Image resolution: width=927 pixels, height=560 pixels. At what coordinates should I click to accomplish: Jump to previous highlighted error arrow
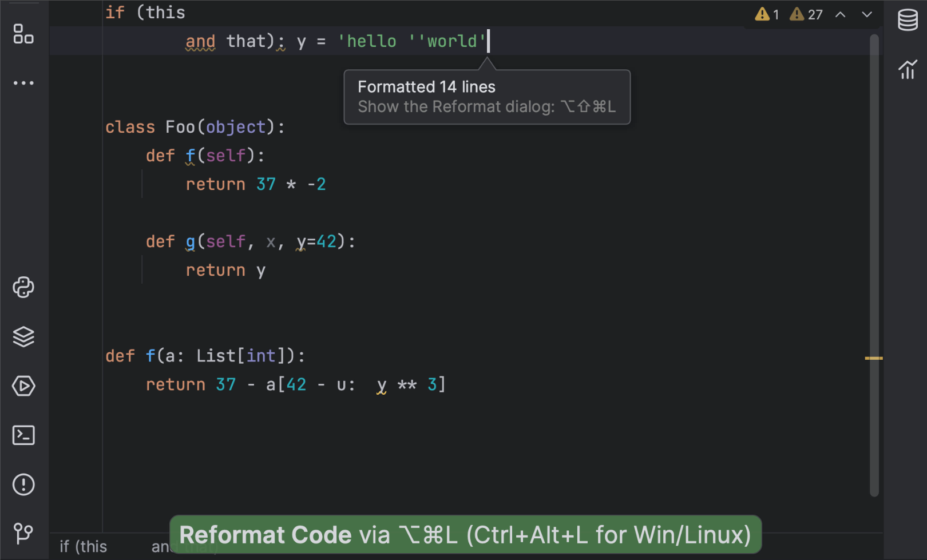(840, 15)
